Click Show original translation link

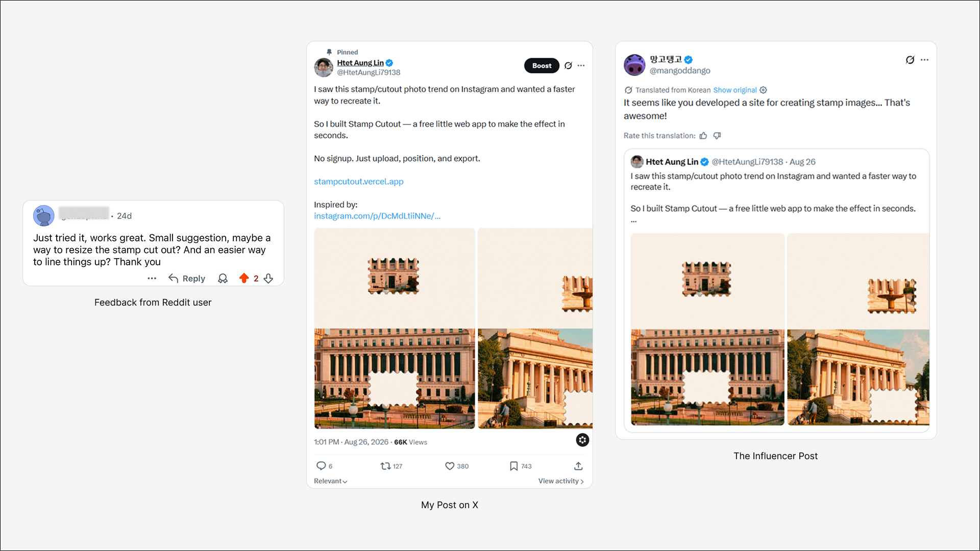pos(735,90)
